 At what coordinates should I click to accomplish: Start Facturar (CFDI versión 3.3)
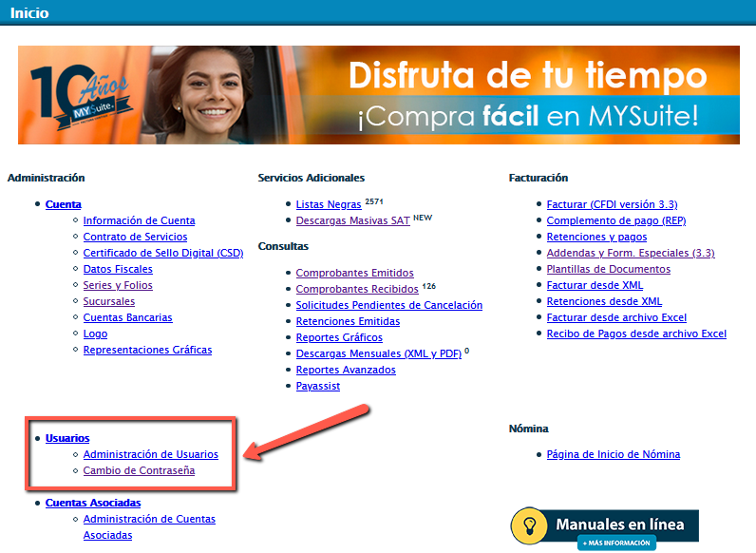[x=612, y=204]
